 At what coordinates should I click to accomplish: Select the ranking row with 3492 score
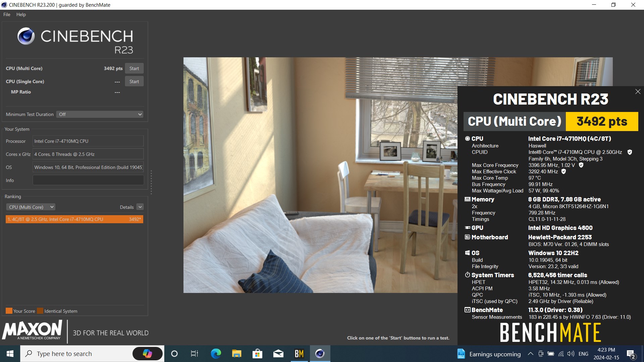point(74,219)
